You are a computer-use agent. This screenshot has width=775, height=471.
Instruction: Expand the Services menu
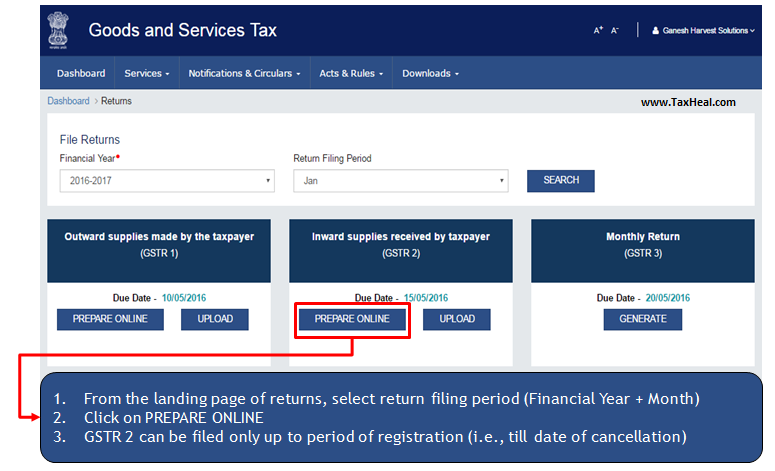pyautogui.click(x=146, y=73)
